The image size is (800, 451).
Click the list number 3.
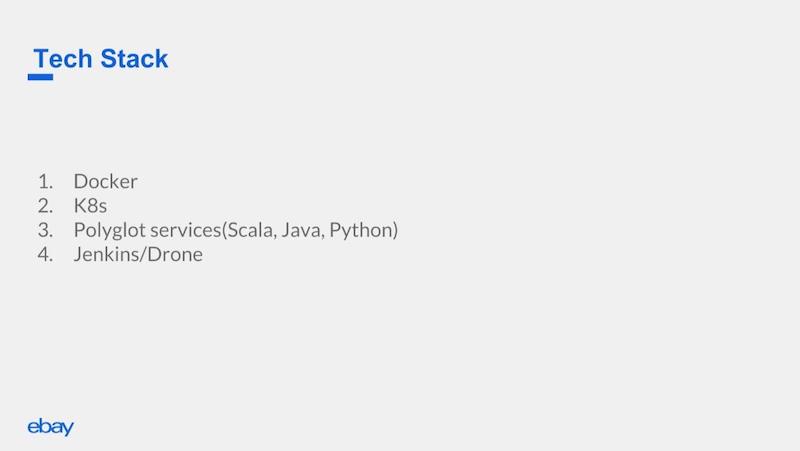click(x=45, y=230)
